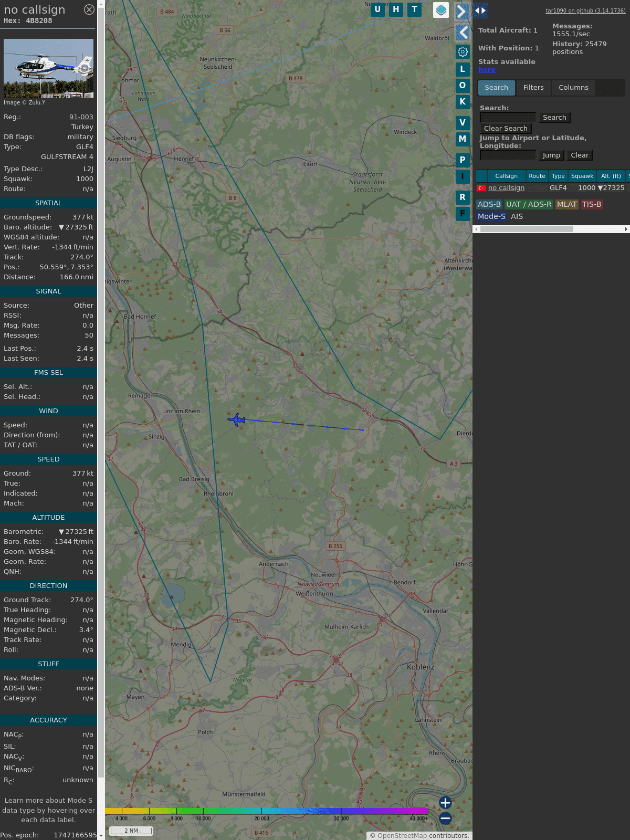630x840 pixels.
Task: Toggle the F map button
Action: (x=463, y=213)
